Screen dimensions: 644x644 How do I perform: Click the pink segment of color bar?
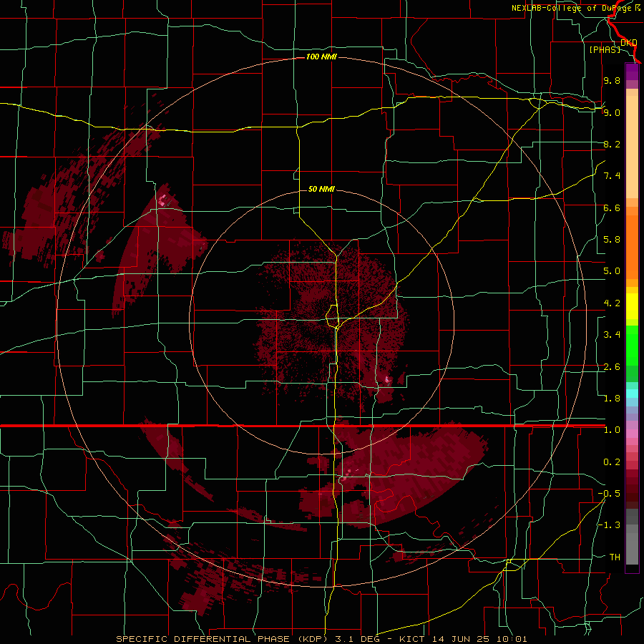(x=632, y=434)
